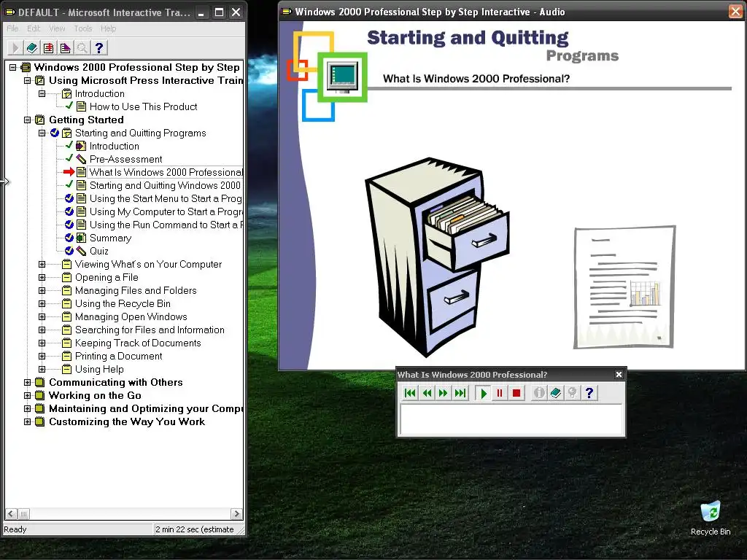Click the grayed info icon in audio controller
The image size is (747, 560).
(539, 393)
